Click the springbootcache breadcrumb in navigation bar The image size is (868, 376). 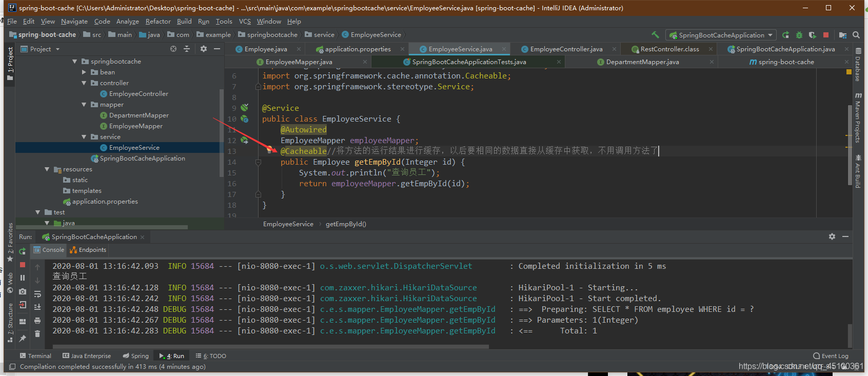tap(267, 35)
